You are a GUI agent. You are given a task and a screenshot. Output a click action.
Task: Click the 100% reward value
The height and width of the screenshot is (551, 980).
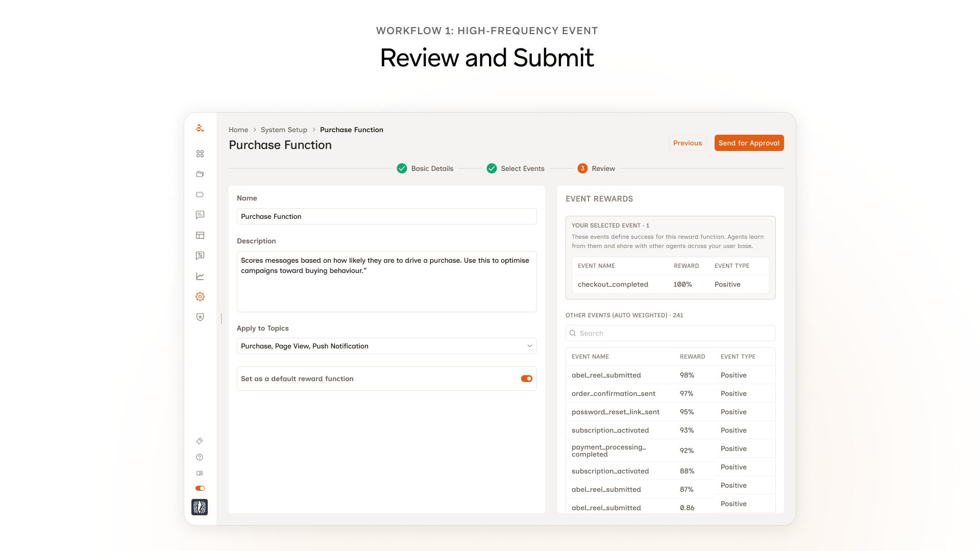(x=683, y=284)
